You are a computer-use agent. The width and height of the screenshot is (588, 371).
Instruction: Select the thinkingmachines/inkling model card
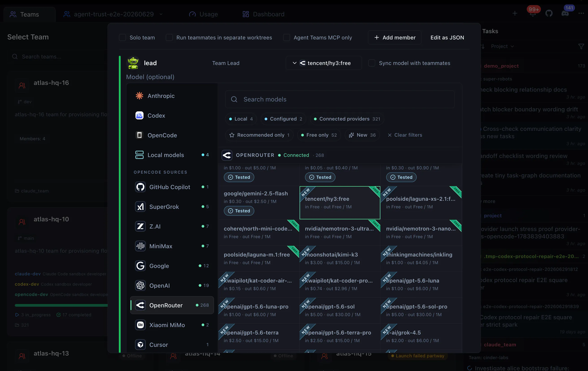(421, 258)
